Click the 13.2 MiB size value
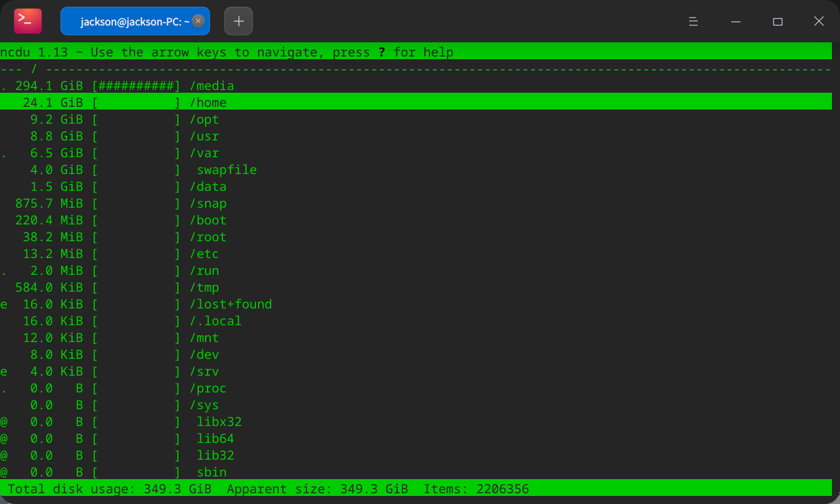Viewport: 840px width, 504px height. coord(53,254)
